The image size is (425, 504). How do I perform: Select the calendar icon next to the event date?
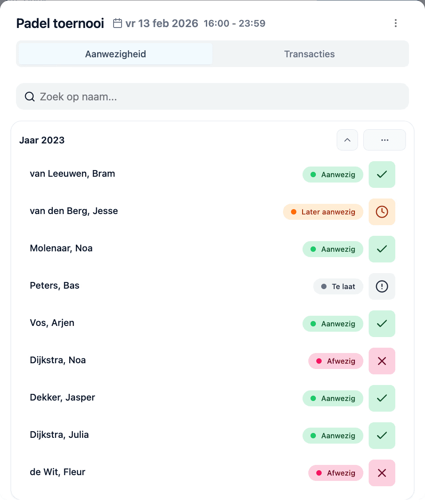coord(117,23)
